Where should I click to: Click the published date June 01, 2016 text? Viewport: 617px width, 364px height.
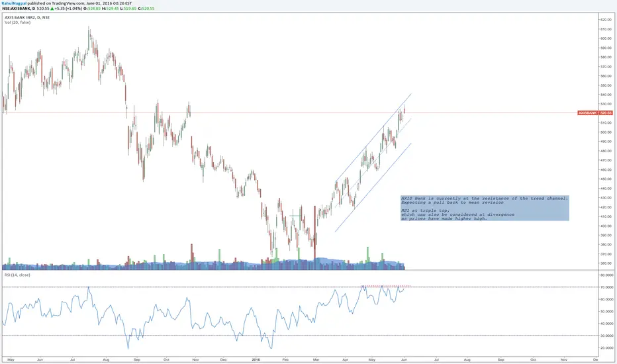tap(101, 3)
